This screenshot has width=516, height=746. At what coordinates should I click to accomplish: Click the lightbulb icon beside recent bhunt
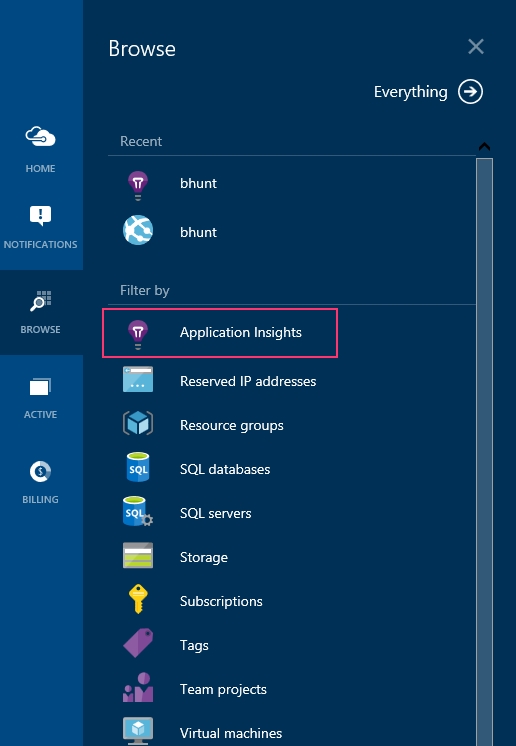(138, 186)
